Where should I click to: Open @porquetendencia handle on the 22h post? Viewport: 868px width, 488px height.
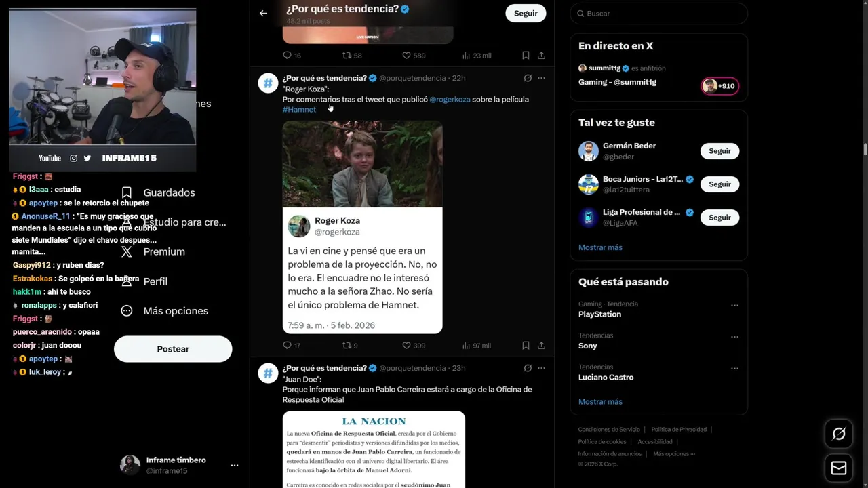click(412, 78)
